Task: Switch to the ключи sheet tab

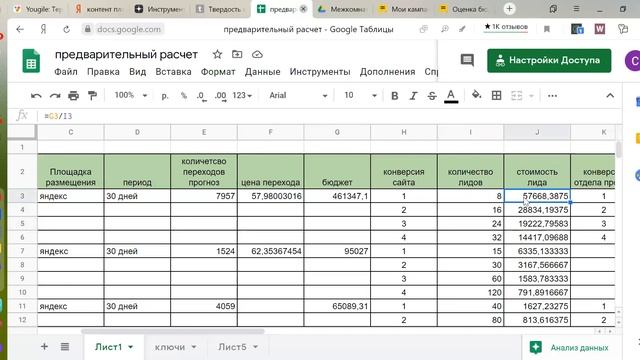Action: pyautogui.click(x=169, y=347)
